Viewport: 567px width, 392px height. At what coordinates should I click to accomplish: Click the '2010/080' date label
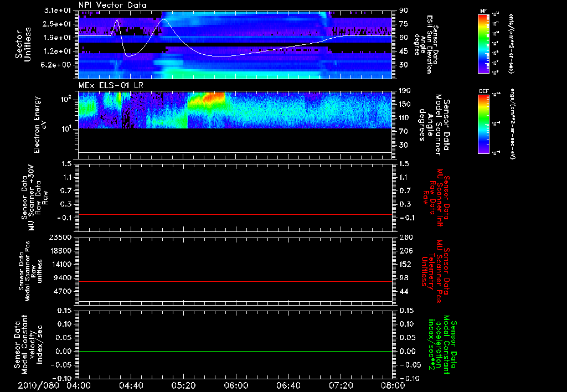click(x=38, y=385)
